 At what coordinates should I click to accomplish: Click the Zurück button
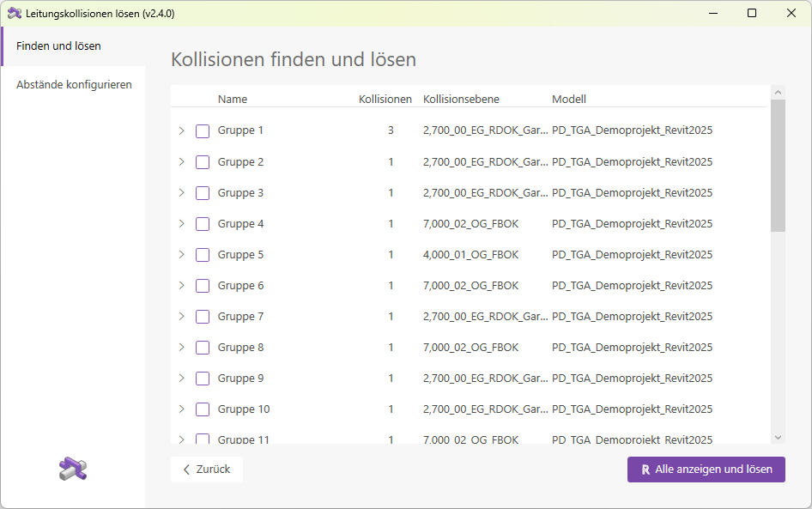[x=206, y=470]
